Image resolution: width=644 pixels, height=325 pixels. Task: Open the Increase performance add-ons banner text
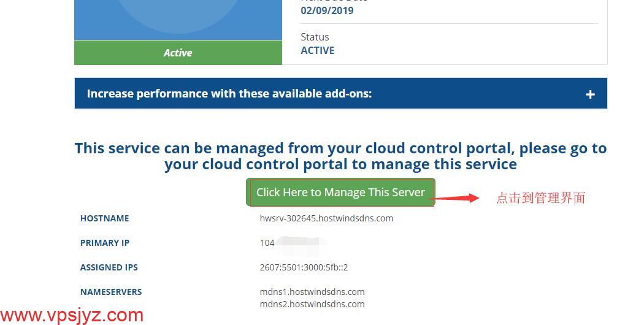[x=229, y=94]
